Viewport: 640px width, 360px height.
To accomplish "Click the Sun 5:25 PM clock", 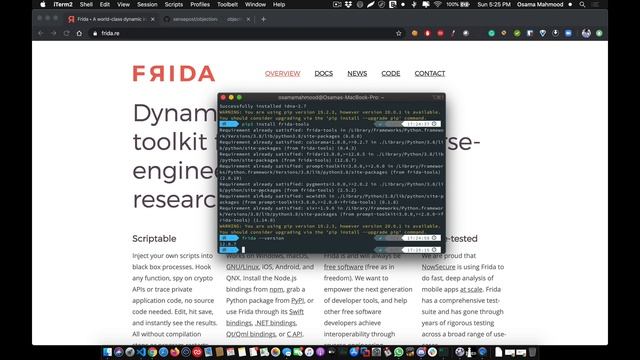I will pyautogui.click(x=494, y=4).
